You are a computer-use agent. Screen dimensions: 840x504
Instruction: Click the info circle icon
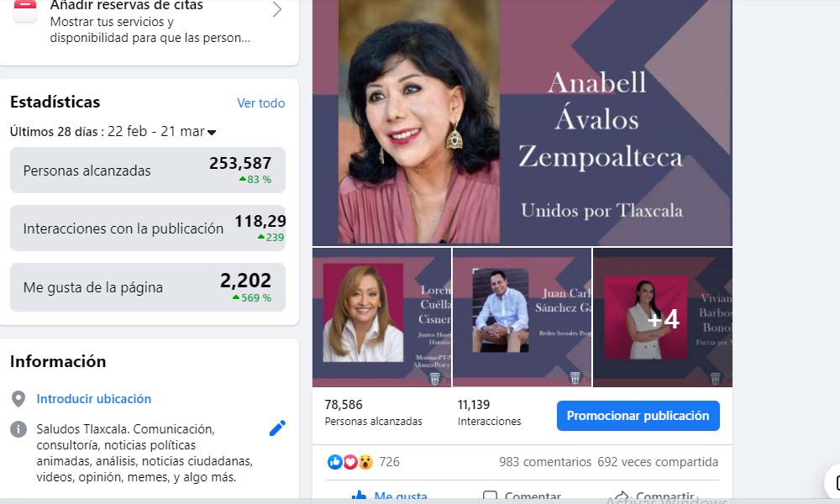coord(18,429)
